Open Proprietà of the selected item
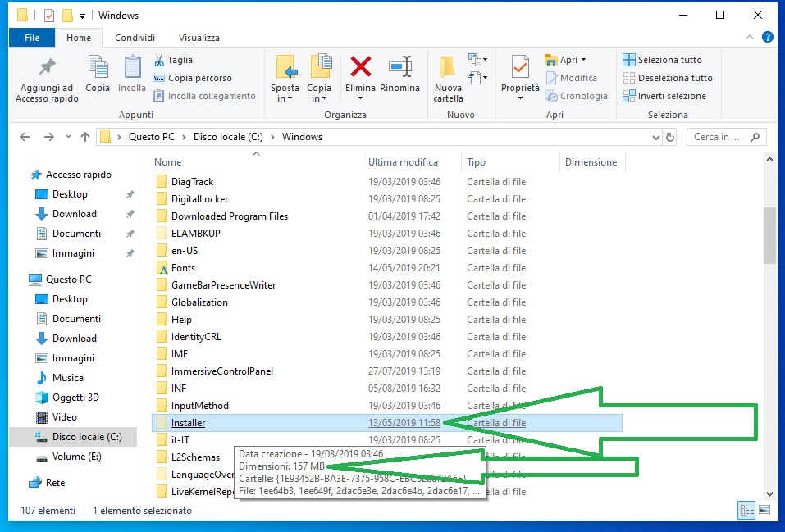The image size is (785, 532). (x=520, y=78)
